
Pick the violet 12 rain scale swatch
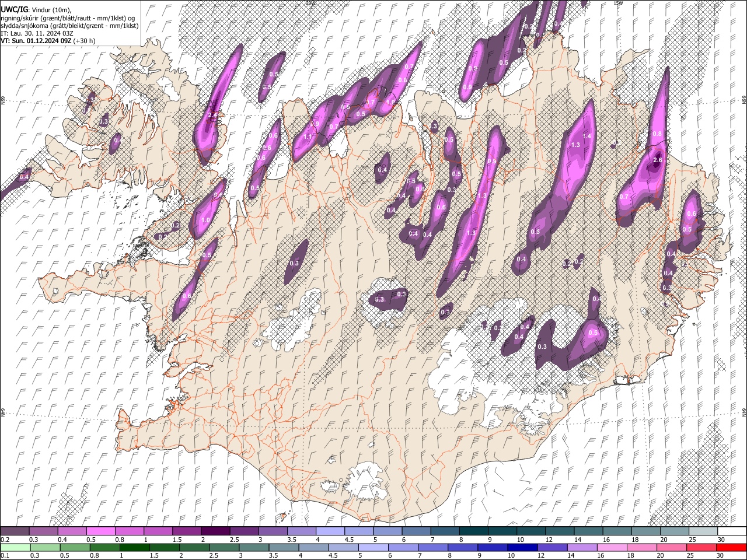pos(553,548)
